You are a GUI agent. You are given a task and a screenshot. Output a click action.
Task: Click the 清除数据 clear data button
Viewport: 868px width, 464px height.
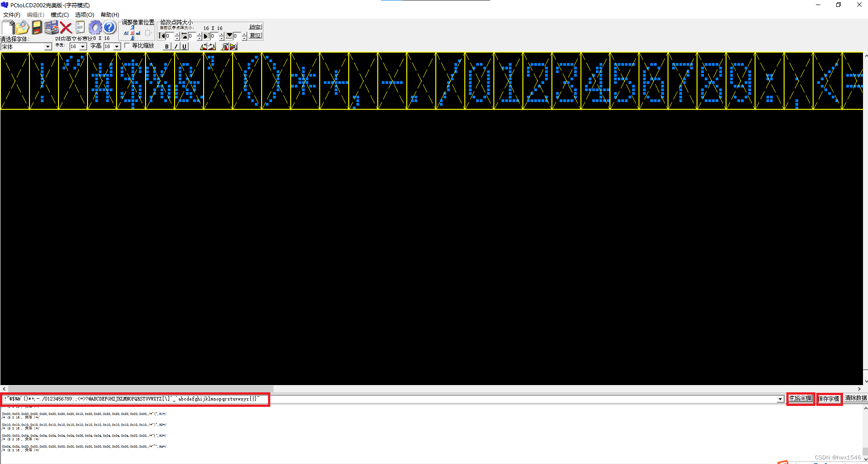[x=856, y=398]
